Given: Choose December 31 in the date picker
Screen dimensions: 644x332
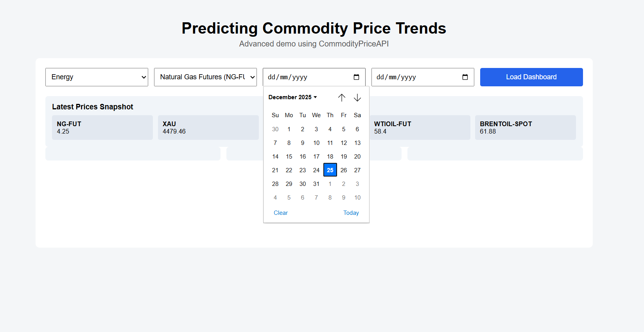Looking at the screenshot, I should coord(316,184).
